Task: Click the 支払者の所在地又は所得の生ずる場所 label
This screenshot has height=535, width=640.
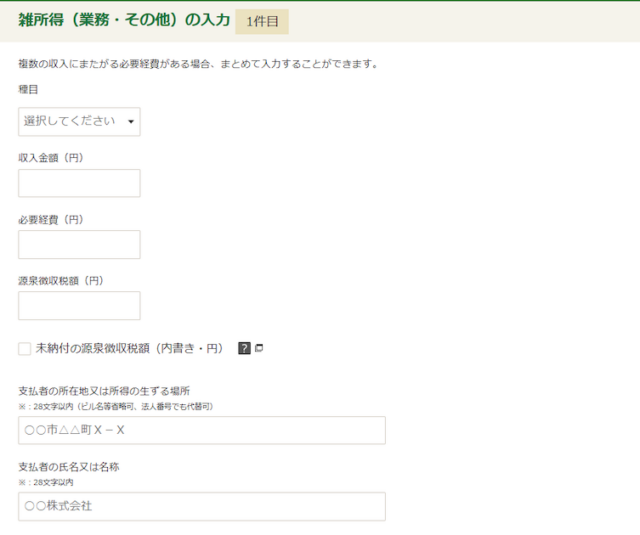Action: (x=104, y=391)
